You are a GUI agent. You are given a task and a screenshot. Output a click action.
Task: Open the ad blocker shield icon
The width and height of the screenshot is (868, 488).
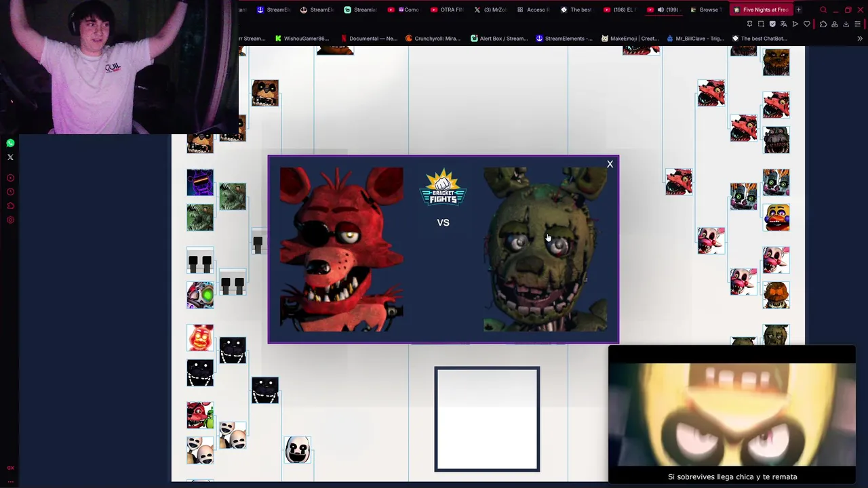tap(772, 24)
